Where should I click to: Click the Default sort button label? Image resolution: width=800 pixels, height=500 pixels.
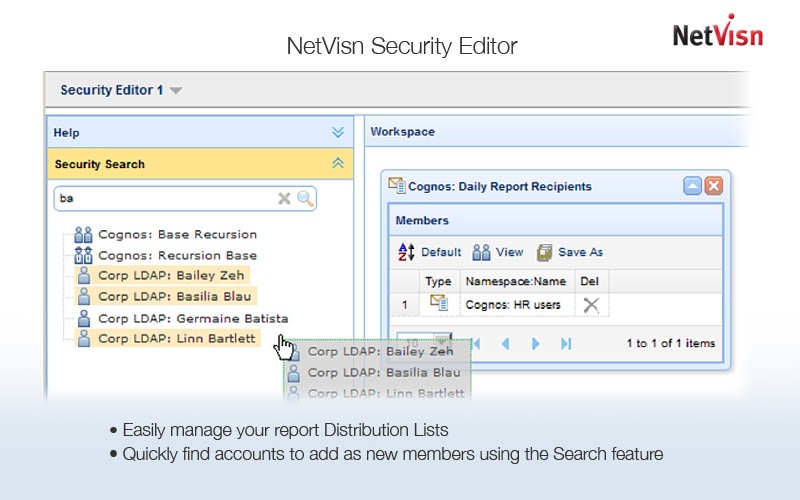441,252
